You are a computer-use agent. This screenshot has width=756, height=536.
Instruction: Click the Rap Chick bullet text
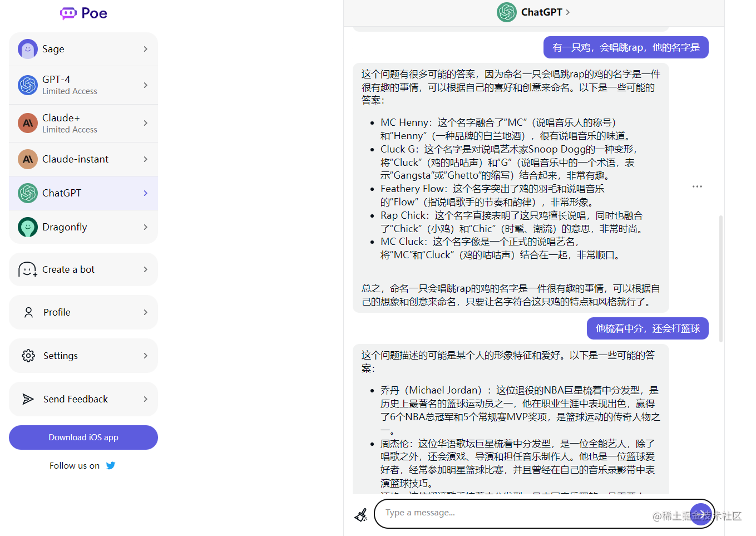pos(512,222)
